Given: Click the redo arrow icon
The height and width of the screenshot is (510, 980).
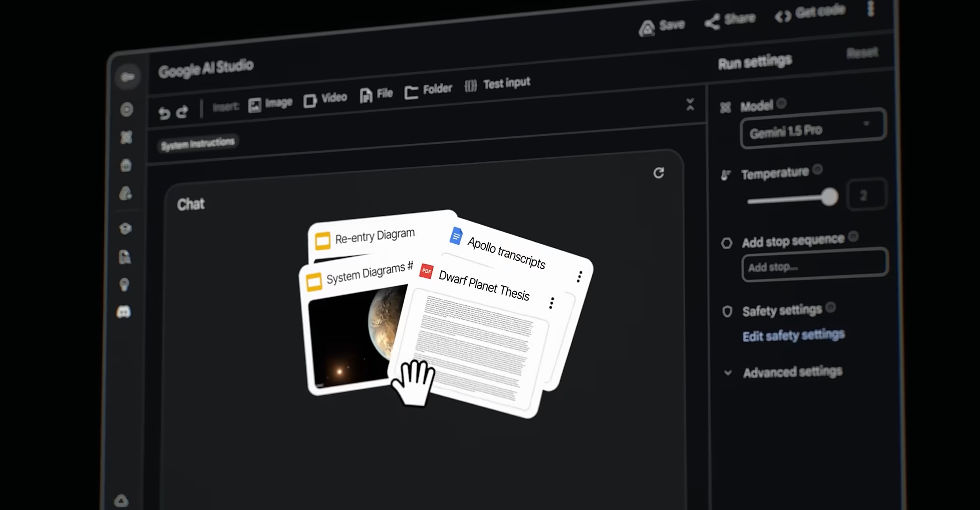Looking at the screenshot, I should [x=183, y=111].
